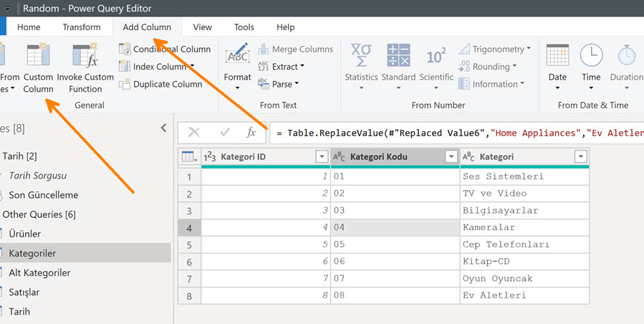Expand the Index Column dropdown arrow
Image resolution: width=644 pixels, height=324 pixels.
click(192, 67)
